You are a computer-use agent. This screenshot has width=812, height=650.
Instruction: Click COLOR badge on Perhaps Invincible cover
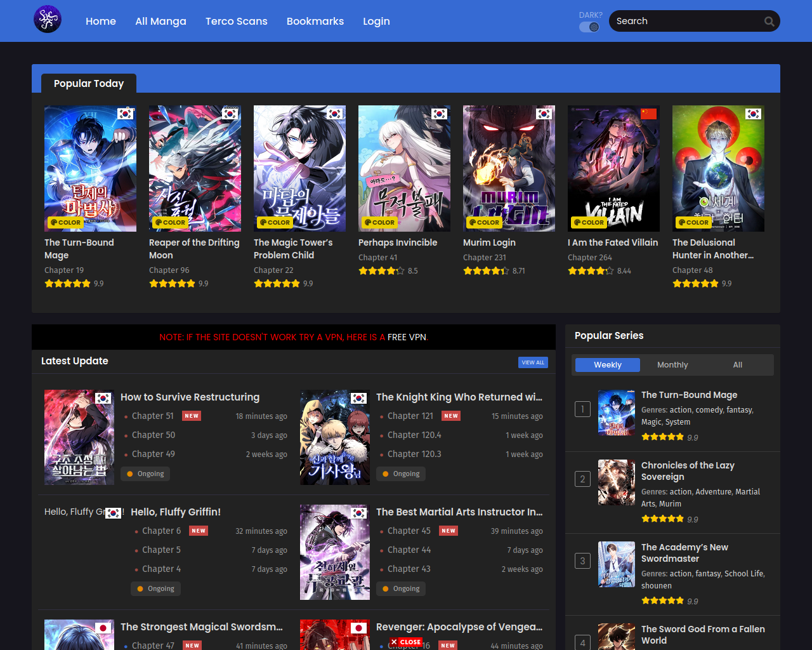pos(379,222)
